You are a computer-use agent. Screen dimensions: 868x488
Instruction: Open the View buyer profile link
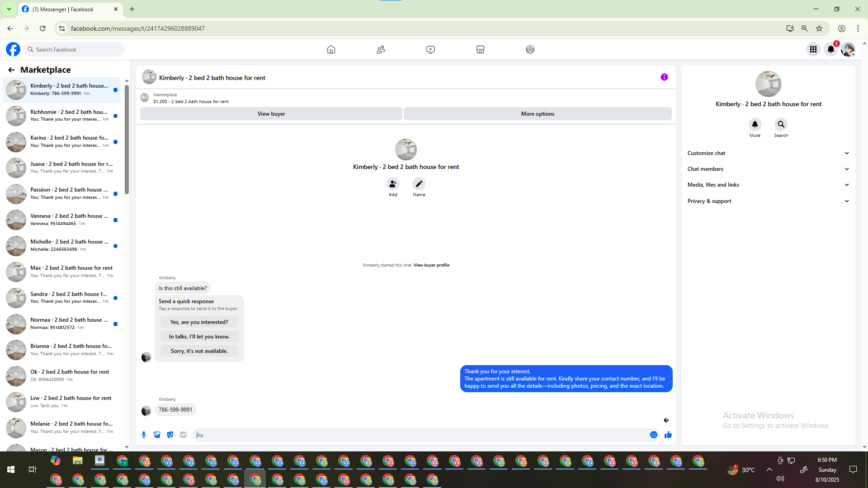[x=431, y=265]
